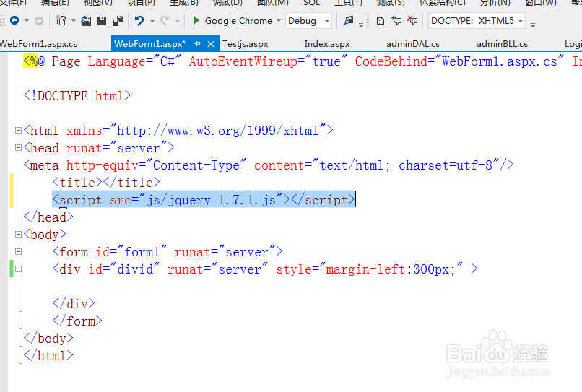582x392 pixels.
Task: Run in Google Chrome button
Action: (238, 21)
